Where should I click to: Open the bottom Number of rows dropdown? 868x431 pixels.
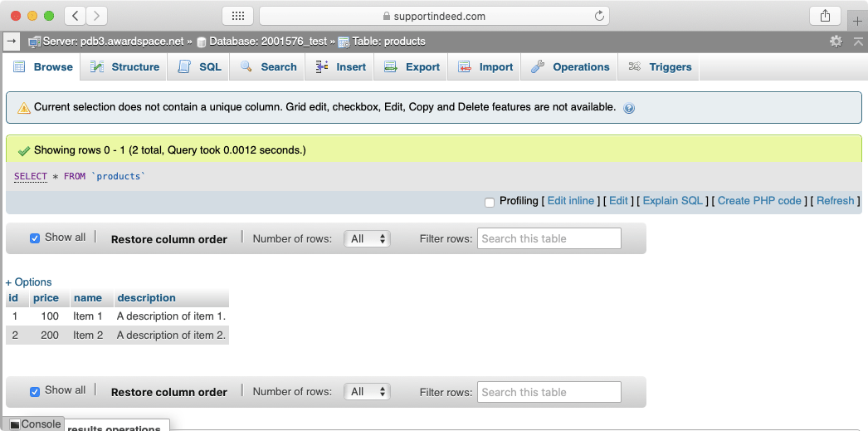(368, 391)
